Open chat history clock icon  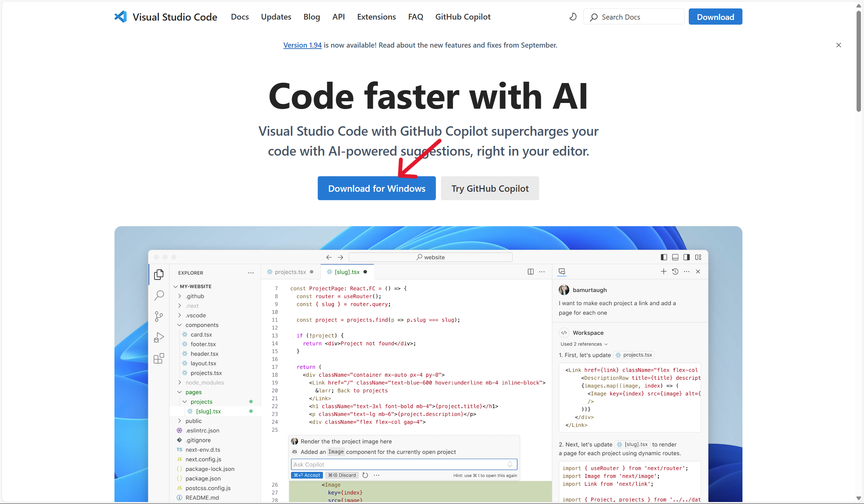pos(675,271)
